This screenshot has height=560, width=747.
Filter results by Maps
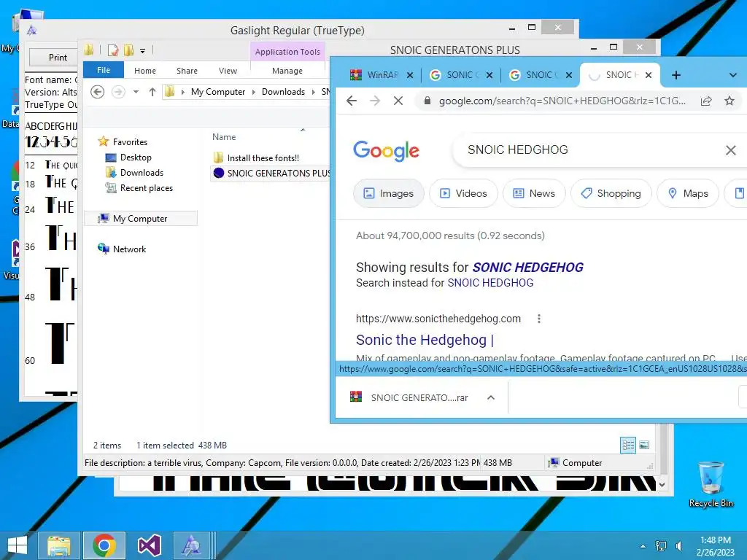click(x=687, y=193)
